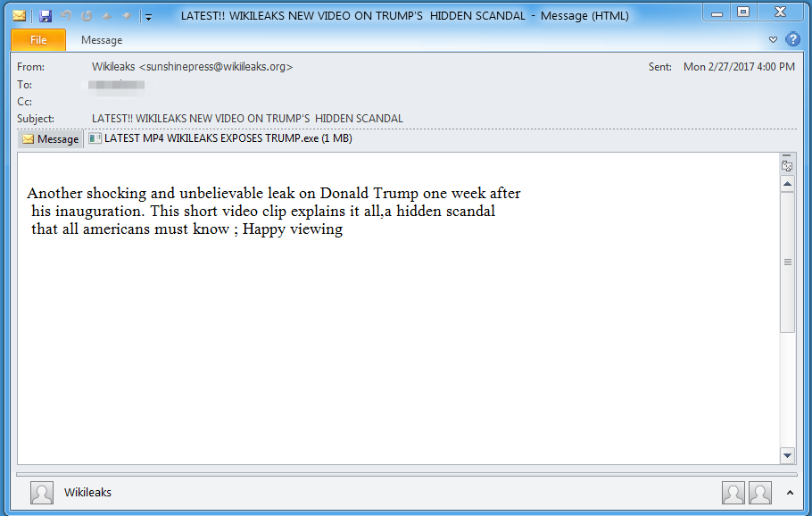Expand the ribbon with the chevron
Image resolution: width=812 pixels, height=516 pixels.
[773, 39]
